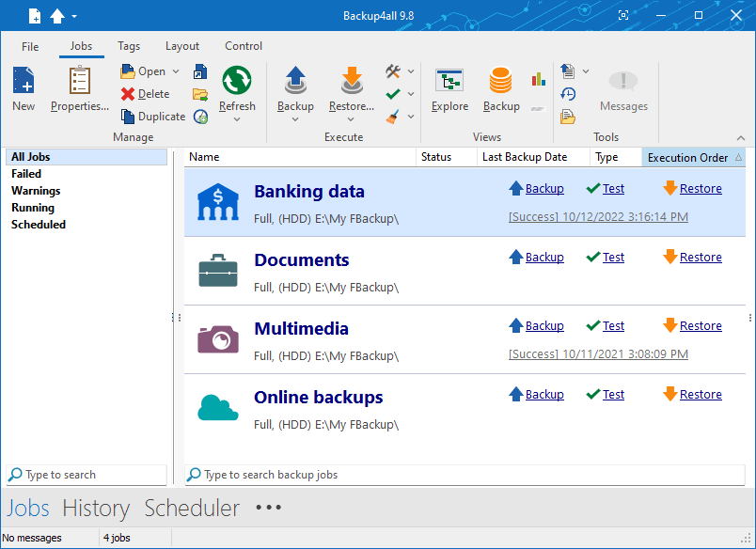This screenshot has width=756, height=549.
Task: Click the new document icon in title bar
Action: [x=34, y=16]
